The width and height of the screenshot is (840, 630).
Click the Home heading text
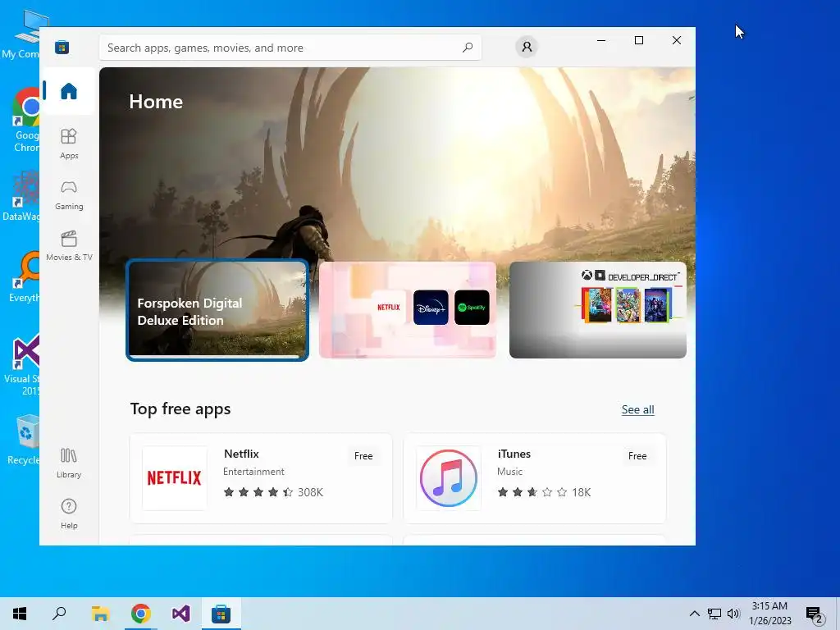156,102
